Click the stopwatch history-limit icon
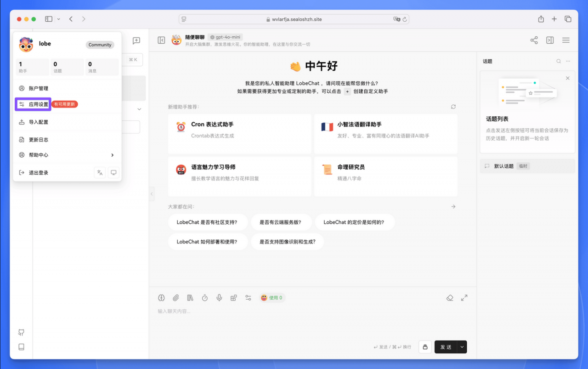This screenshot has width=588, height=369. click(x=205, y=298)
